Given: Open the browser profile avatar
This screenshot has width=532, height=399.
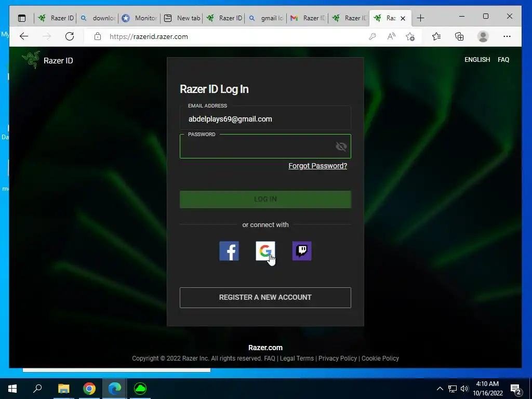Looking at the screenshot, I should [x=483, y=36].
